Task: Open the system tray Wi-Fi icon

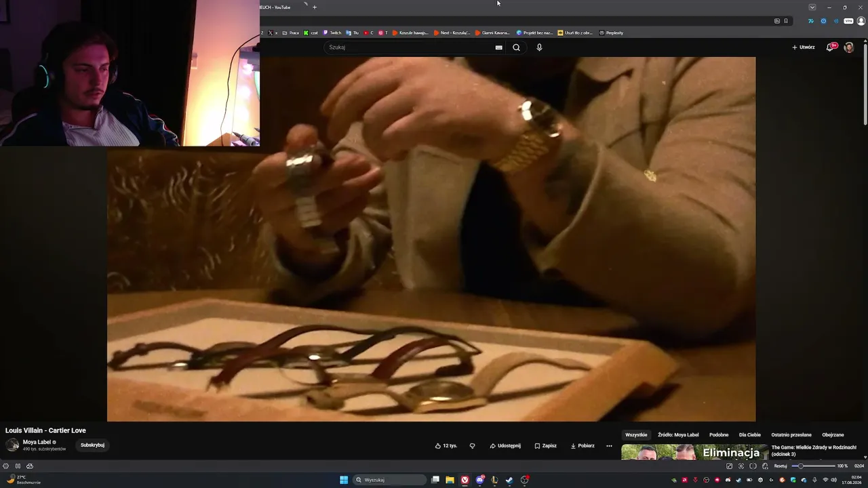Action: [825, 480]
